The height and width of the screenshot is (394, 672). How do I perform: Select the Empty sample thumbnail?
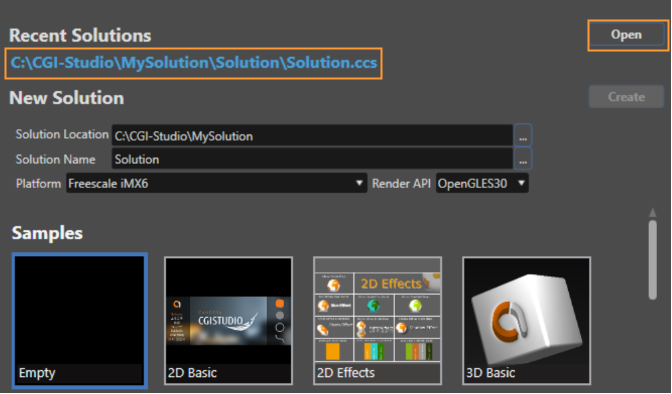click(80, 321)
